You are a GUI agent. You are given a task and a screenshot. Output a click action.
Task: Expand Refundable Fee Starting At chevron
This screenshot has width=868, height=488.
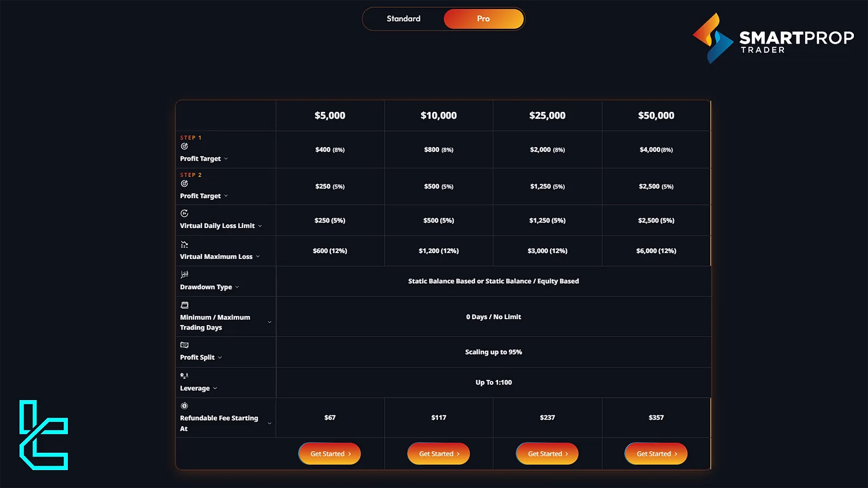[270, 423]
